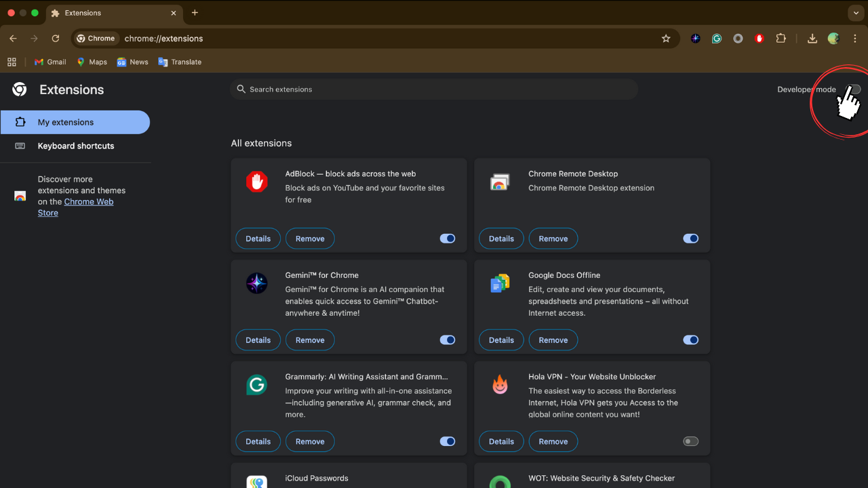868x488 pixels.
Task: Click Details for Gemini for Chrome
Action: (258, 340)
